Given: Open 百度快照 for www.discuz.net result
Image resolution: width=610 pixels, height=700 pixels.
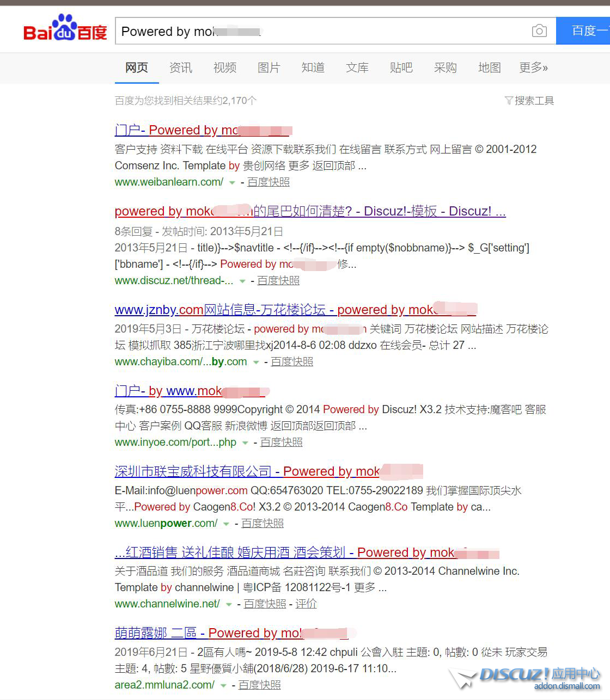Looking at the screenshot, I should 278,280.
